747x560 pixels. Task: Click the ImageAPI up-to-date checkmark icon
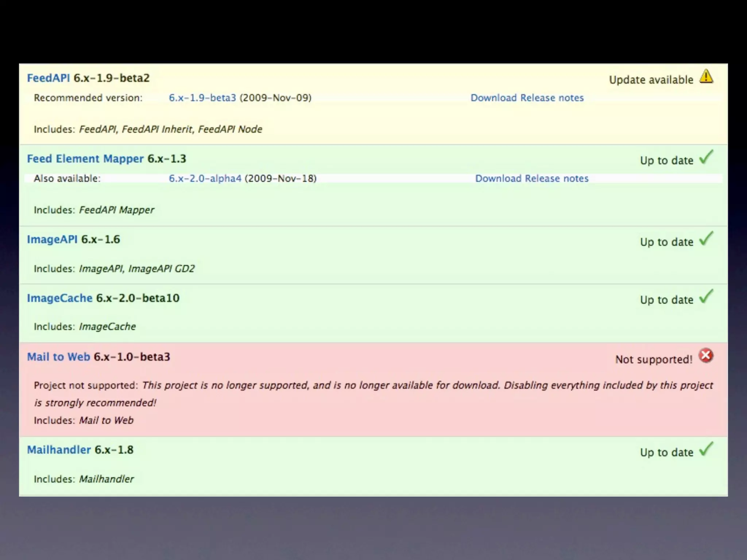pos(706,239)
